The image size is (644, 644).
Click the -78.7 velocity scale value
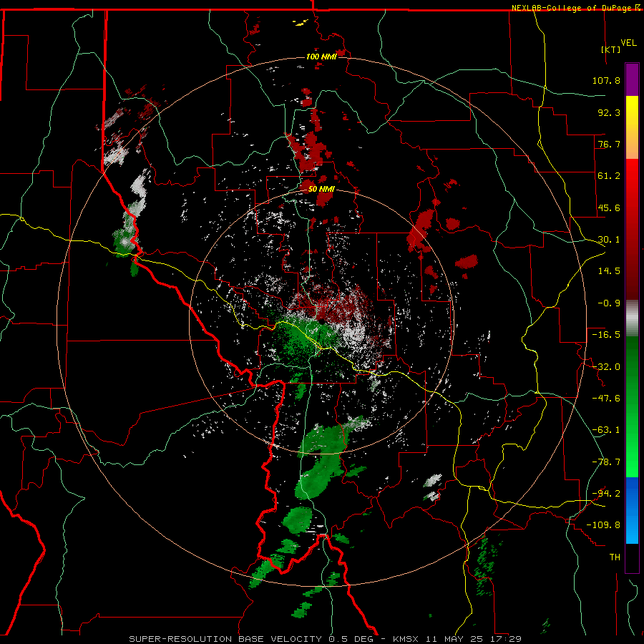[x=606, y=462]
